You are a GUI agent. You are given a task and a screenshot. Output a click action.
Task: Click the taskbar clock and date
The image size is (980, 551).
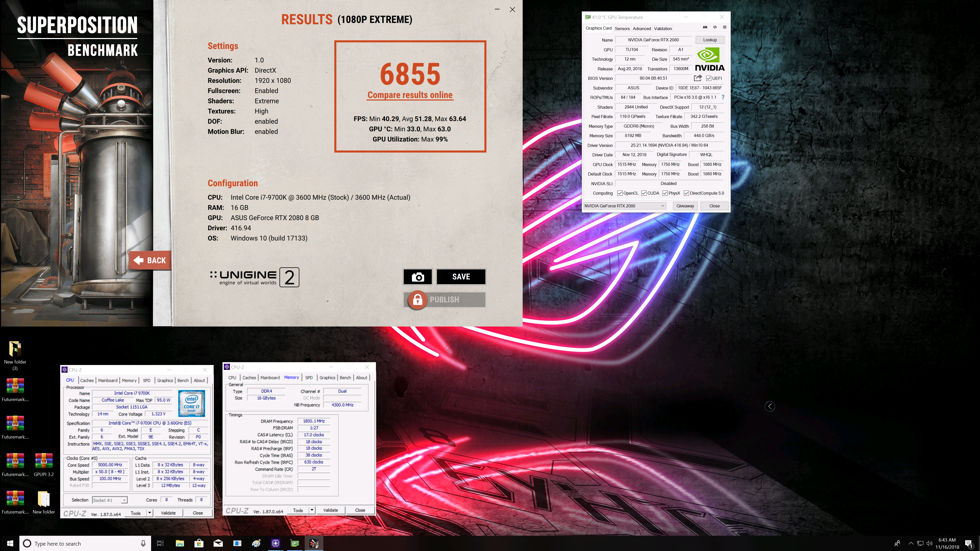point(947,543)
